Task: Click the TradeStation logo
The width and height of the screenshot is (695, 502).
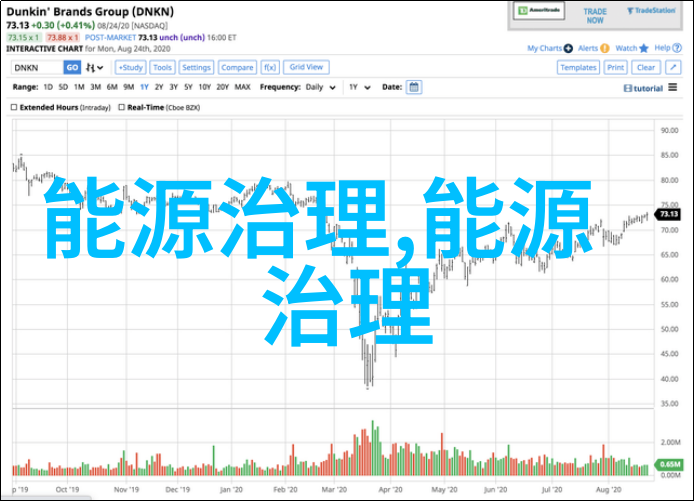Action: [x=651, y=11]
